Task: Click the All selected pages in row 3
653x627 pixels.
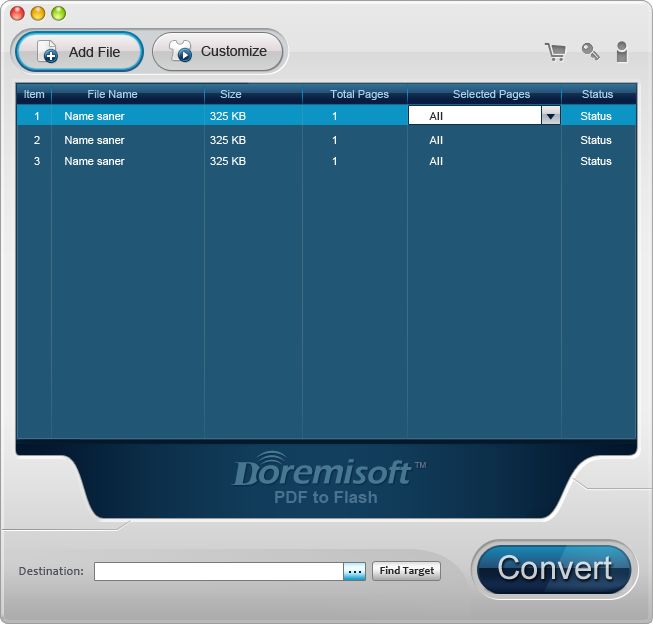Action: (436, 161)
